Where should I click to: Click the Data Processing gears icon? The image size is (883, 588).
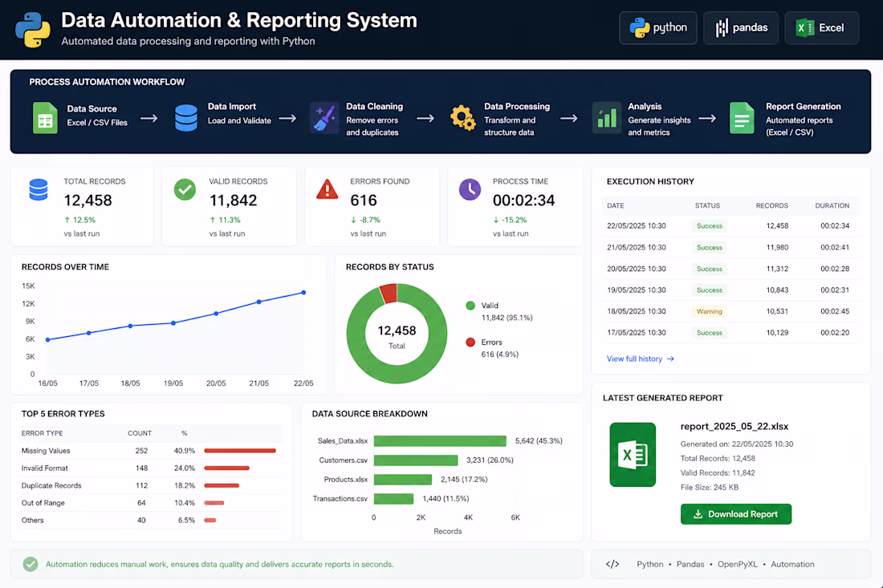(x=462, y=118)
